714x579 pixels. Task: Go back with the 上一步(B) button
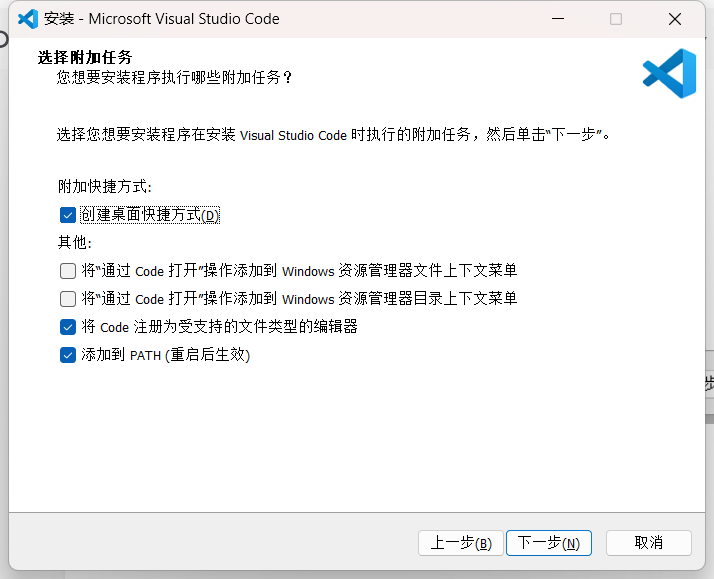tap(461, 543)
